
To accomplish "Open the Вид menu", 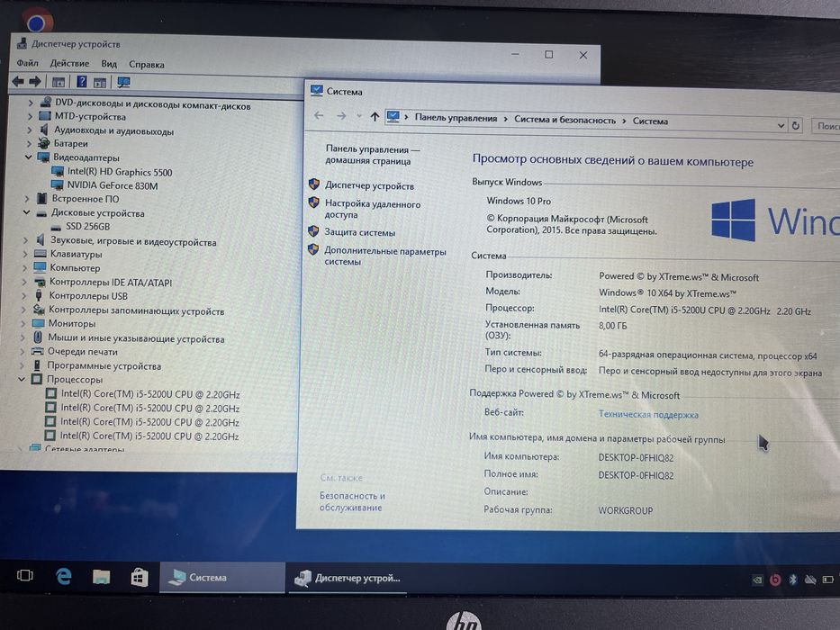I will pyautogui.click(x=109, y=64).
